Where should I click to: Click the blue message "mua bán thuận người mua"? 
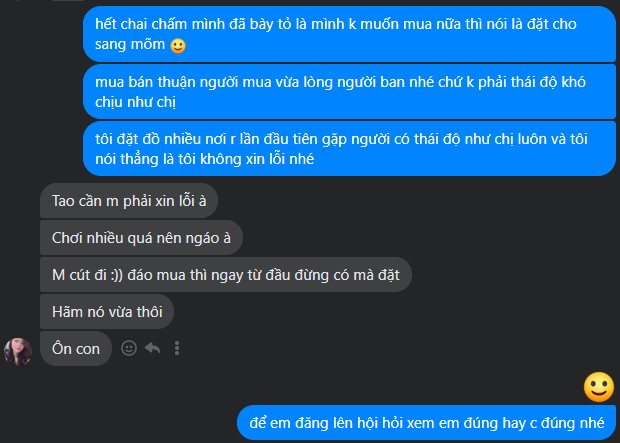[350, 92]
